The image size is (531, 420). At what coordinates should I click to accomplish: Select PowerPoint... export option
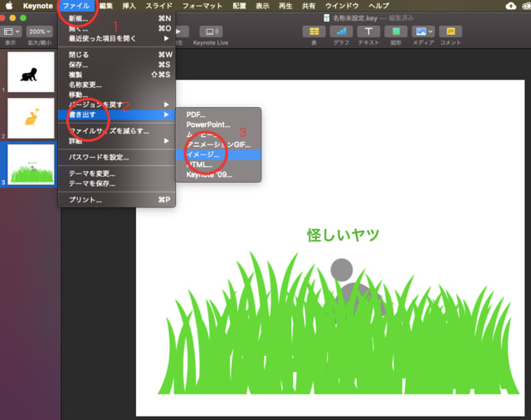coord(208,125)
